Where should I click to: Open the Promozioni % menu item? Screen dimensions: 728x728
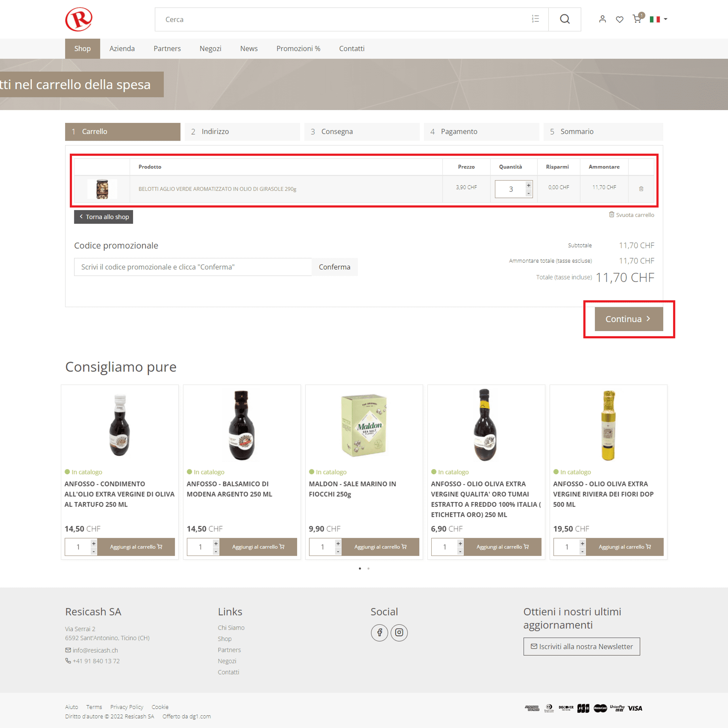click(x=298, y=49)
